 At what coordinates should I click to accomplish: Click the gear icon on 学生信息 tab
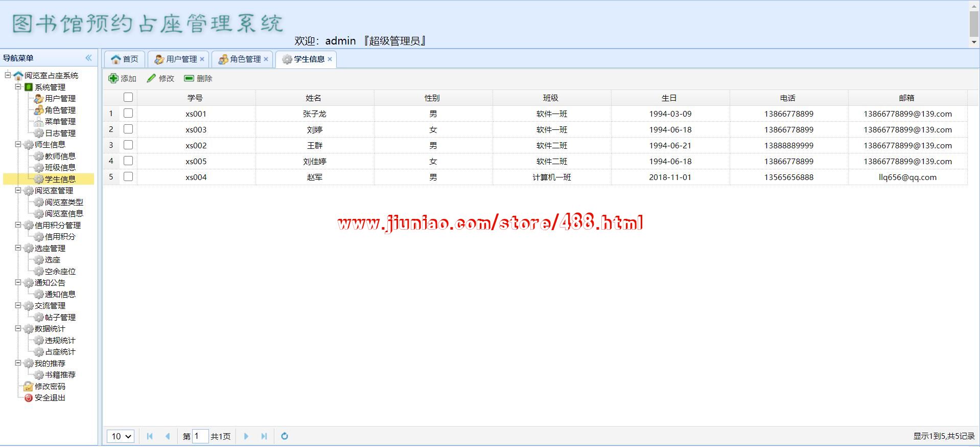click(x=287, y=59)
